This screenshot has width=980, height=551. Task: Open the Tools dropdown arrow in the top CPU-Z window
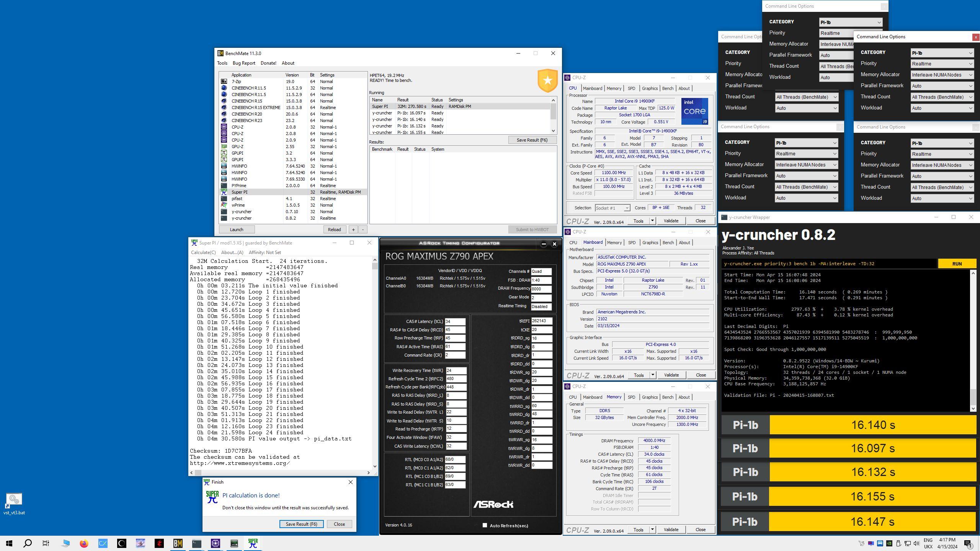652,221
